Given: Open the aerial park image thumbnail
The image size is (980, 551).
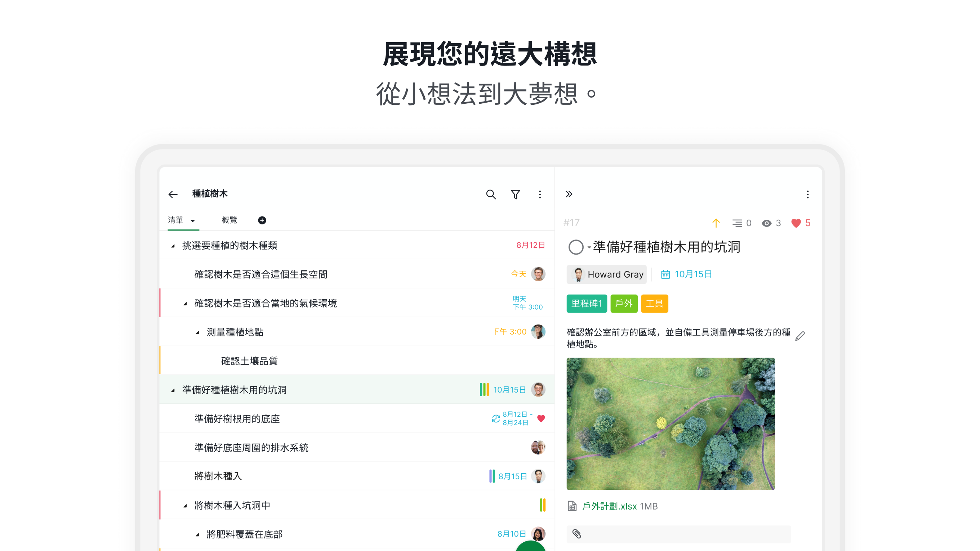Looking at the screenshot, I should click(670, 424).
